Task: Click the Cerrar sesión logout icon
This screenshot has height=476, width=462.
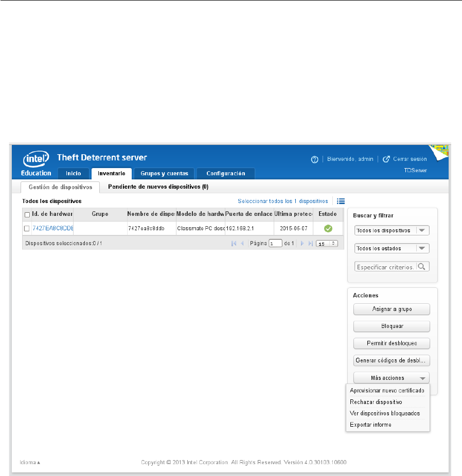Action: click(x=386, y=159)
